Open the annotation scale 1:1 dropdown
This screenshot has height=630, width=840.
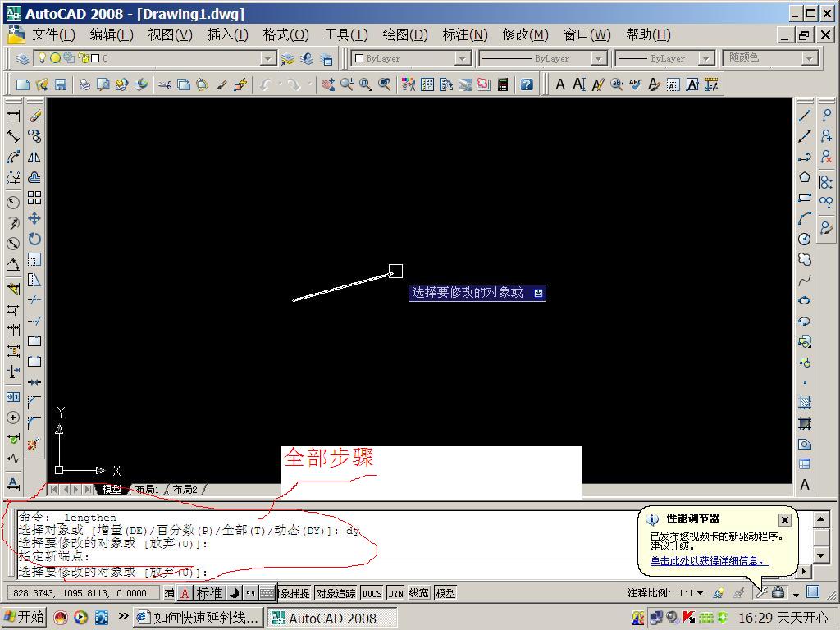click(x=691, y=593)
